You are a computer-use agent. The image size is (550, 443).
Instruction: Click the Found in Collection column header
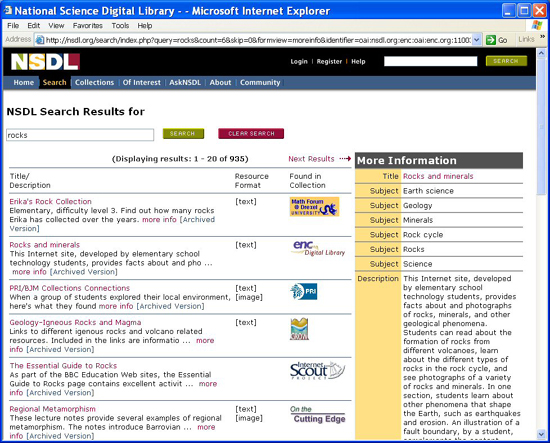tap(307, 181)
